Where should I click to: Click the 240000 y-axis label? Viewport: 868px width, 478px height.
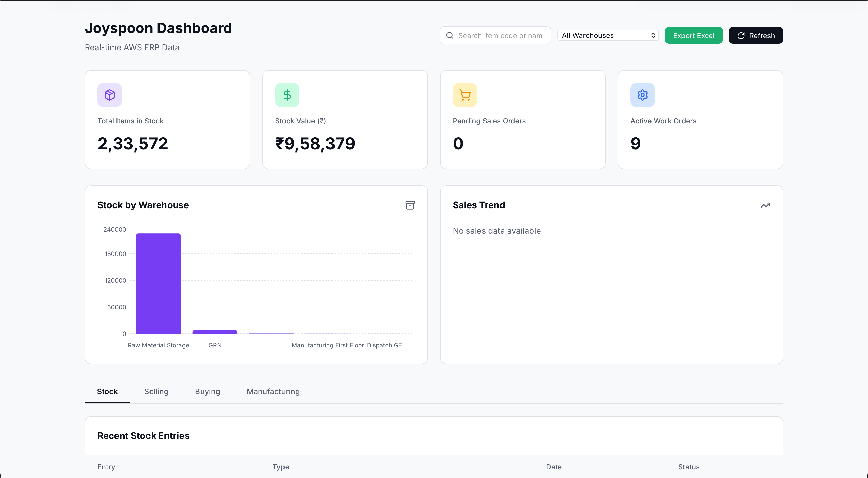[x=114, y=229]
